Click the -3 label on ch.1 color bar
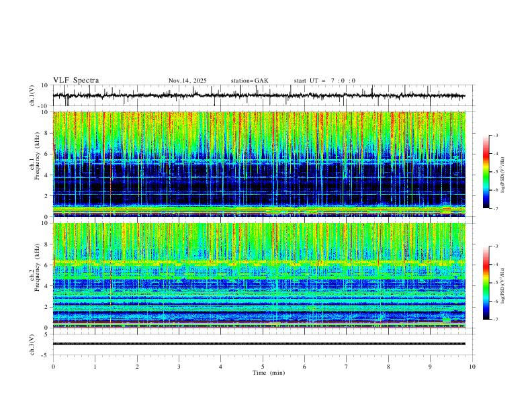 click(496, 135)
